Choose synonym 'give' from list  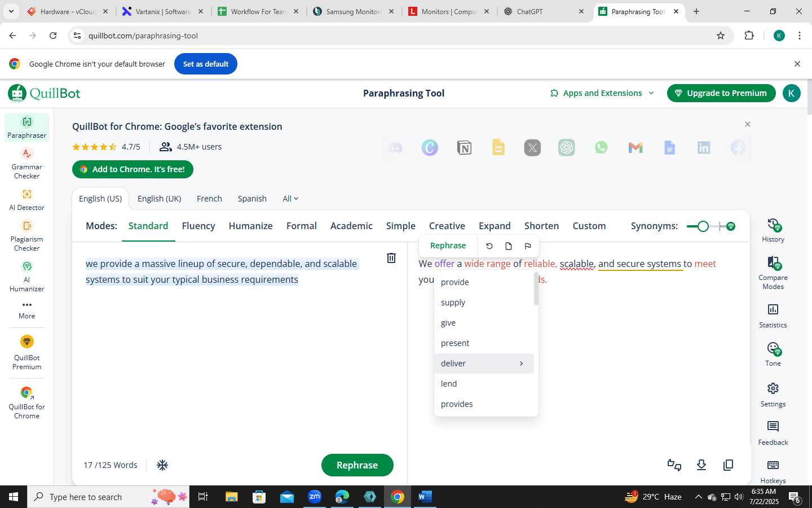(x=484, y=323)
